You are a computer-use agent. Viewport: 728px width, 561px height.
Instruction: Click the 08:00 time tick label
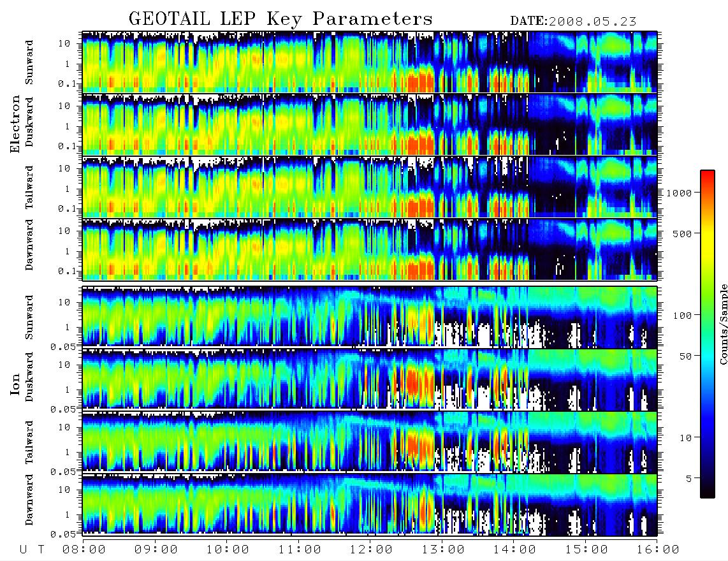84,550
